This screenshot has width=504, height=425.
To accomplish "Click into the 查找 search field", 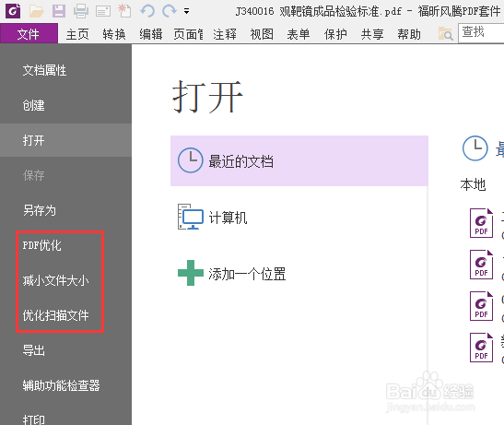I will (481, 33).
